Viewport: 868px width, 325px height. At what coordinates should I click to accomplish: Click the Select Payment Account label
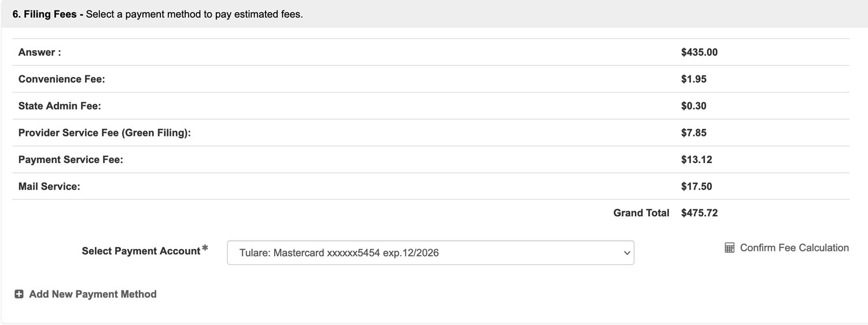point(141,251)
